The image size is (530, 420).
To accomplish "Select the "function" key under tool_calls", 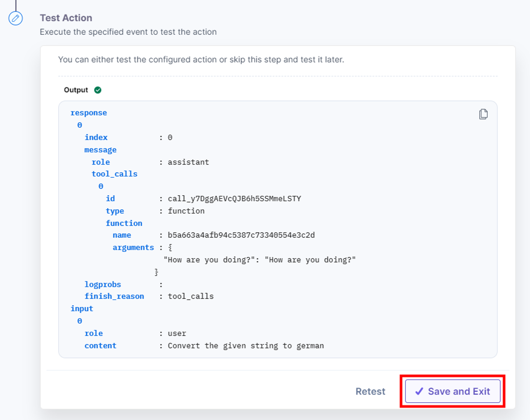I will pos(124,223).
